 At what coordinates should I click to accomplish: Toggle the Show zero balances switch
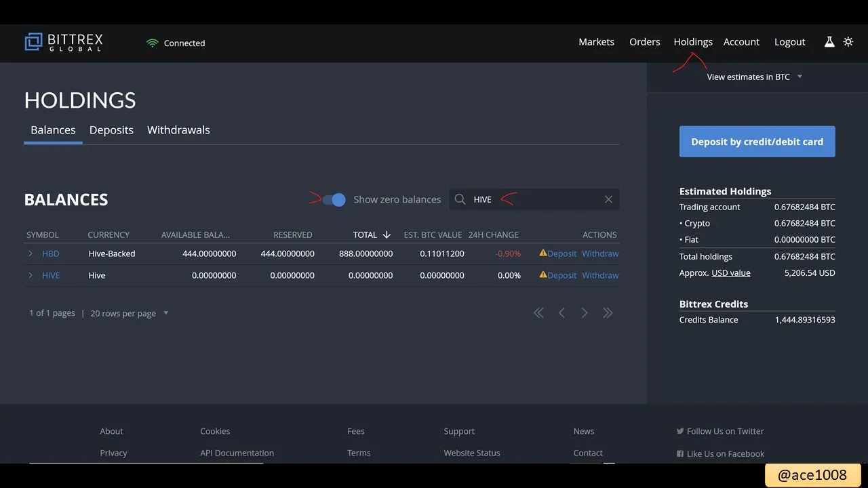pyautogui.click(x=334, y=199)
